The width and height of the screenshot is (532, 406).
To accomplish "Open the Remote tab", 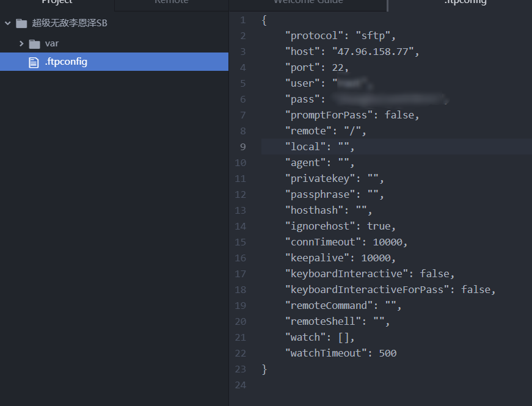I will tap(171, 2).
